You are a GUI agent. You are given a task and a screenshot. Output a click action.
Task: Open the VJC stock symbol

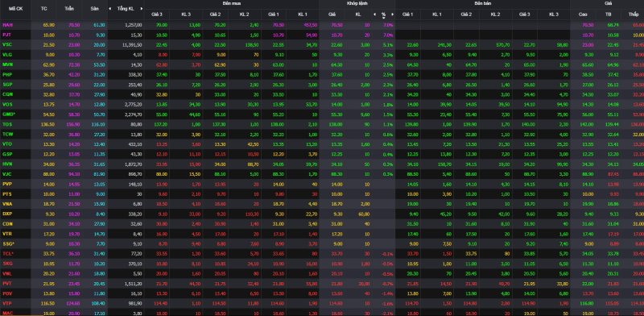[x=7, y=174]
